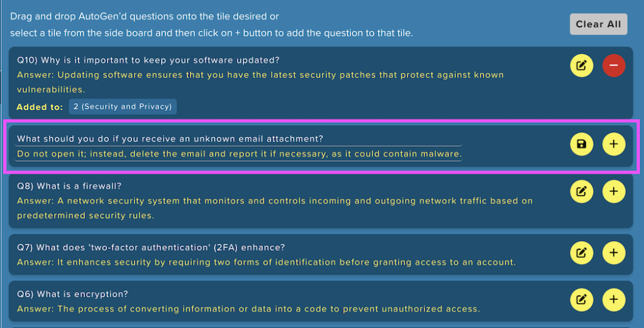Remove Q10 from its tile with minus icon
The image size is (644, 328).
(x=614, y=66)
